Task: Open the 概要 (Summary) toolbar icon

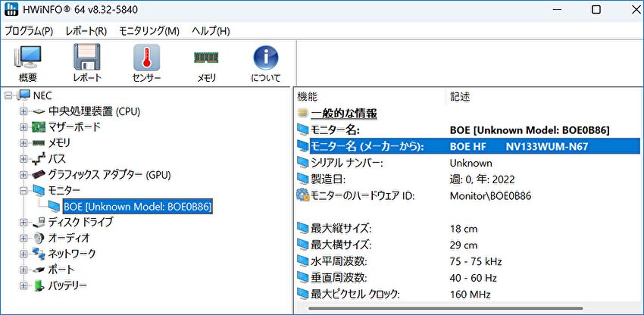Action: click(28, 63)
